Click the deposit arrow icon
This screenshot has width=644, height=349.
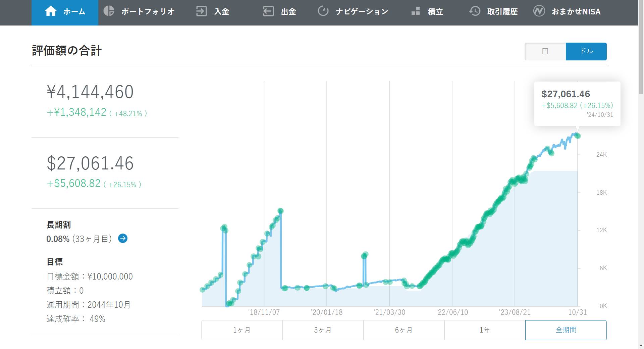tap(201, 11)
